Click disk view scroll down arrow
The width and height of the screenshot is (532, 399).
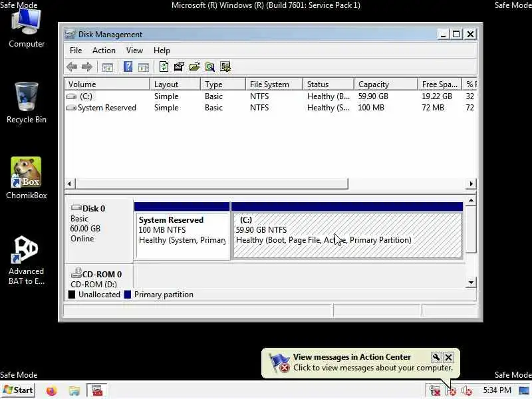[471, 282]
